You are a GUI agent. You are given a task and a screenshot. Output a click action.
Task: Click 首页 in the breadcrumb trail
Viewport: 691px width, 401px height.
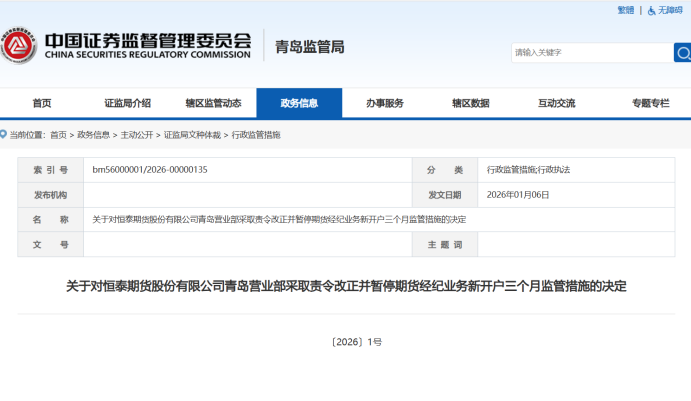tap(58, 134)
